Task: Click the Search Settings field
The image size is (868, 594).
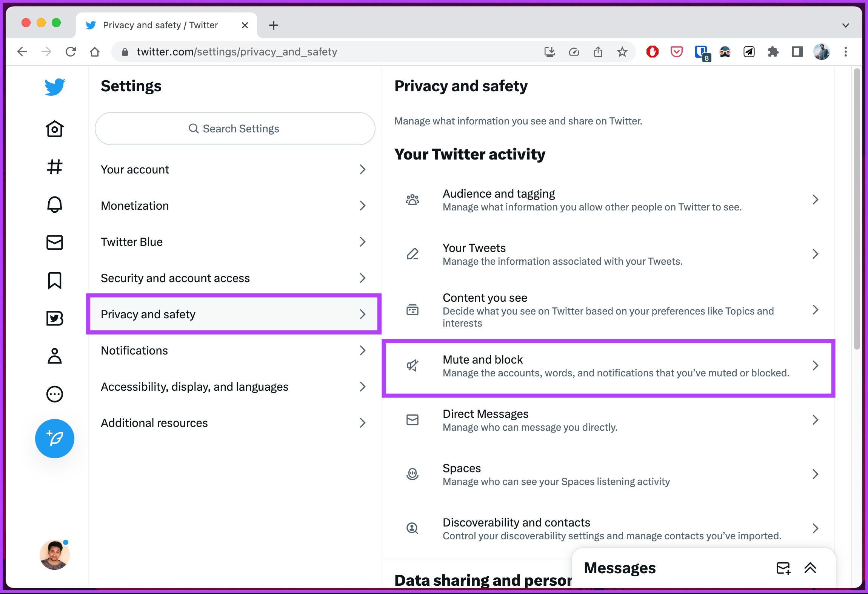Action: (235, 129)
